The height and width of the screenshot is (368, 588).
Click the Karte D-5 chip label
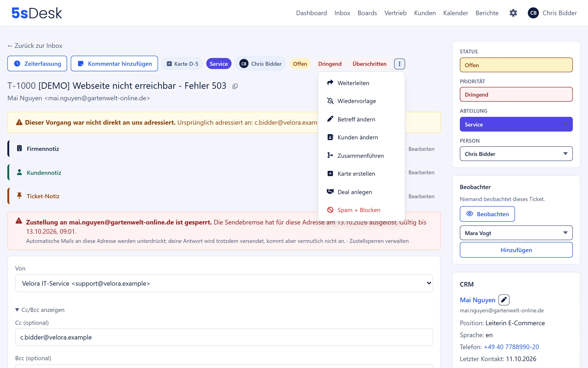(186, 64)
